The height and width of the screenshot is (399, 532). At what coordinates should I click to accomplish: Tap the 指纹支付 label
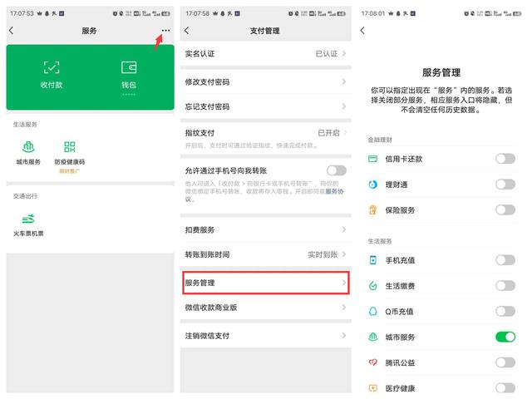tap(199, 133)
